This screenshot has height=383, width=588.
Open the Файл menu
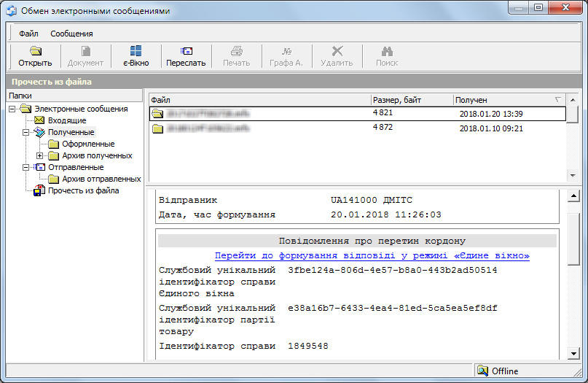(x=28, y=34)
